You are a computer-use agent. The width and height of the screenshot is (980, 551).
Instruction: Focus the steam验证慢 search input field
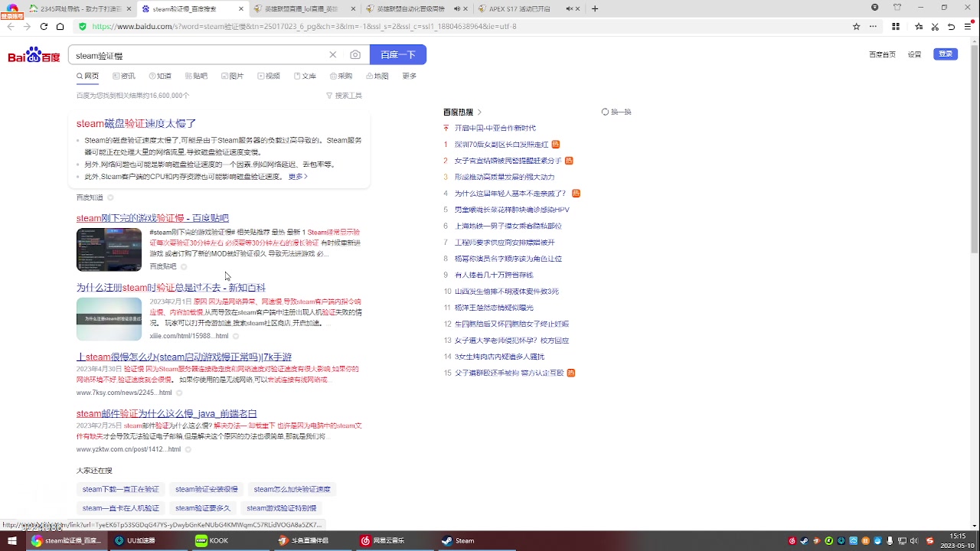coord(199,55)
